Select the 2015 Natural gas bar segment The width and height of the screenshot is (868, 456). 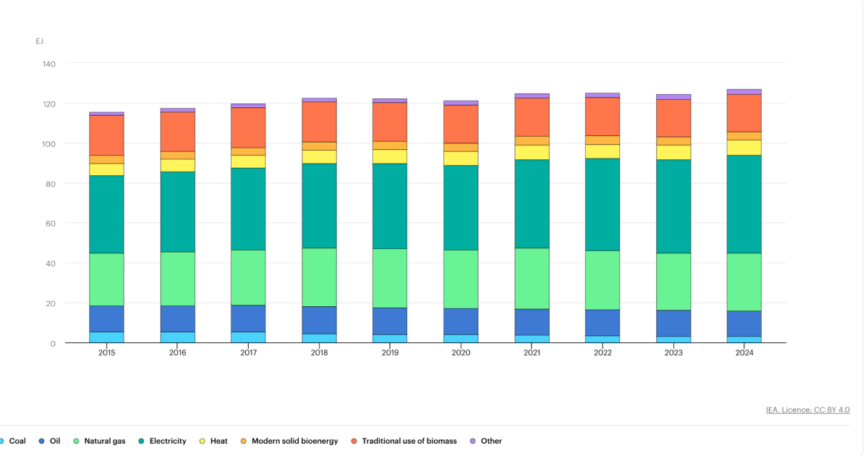[106, 279]
